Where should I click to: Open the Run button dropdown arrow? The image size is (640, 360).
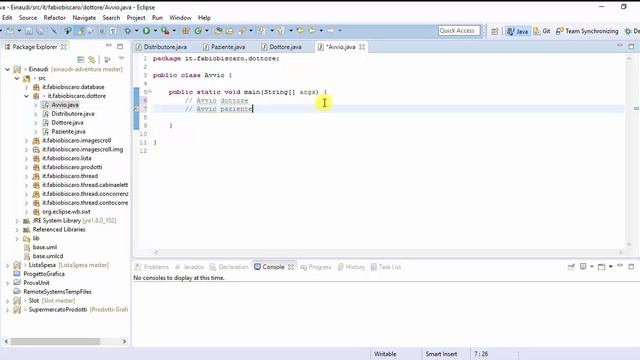point(156,31)
